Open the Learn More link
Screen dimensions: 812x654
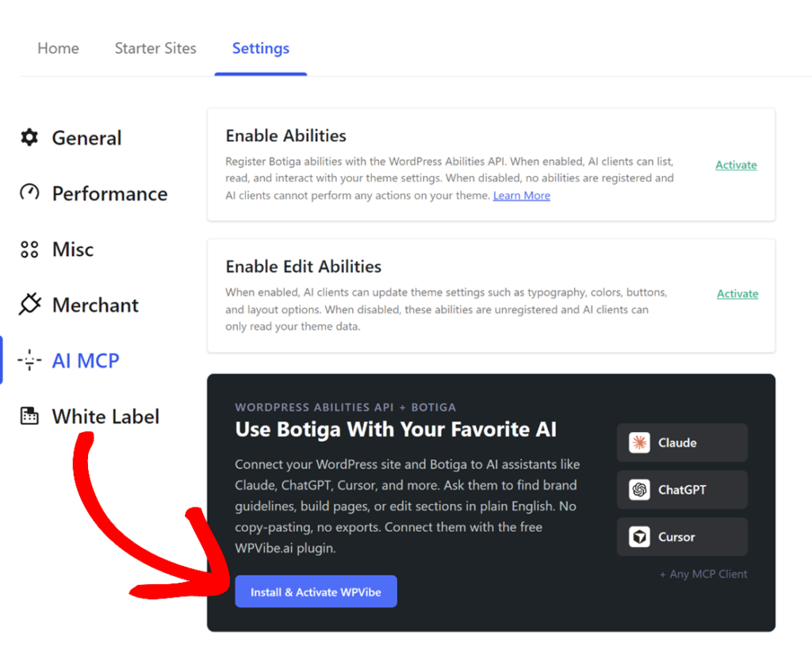(x=522, y=195)
